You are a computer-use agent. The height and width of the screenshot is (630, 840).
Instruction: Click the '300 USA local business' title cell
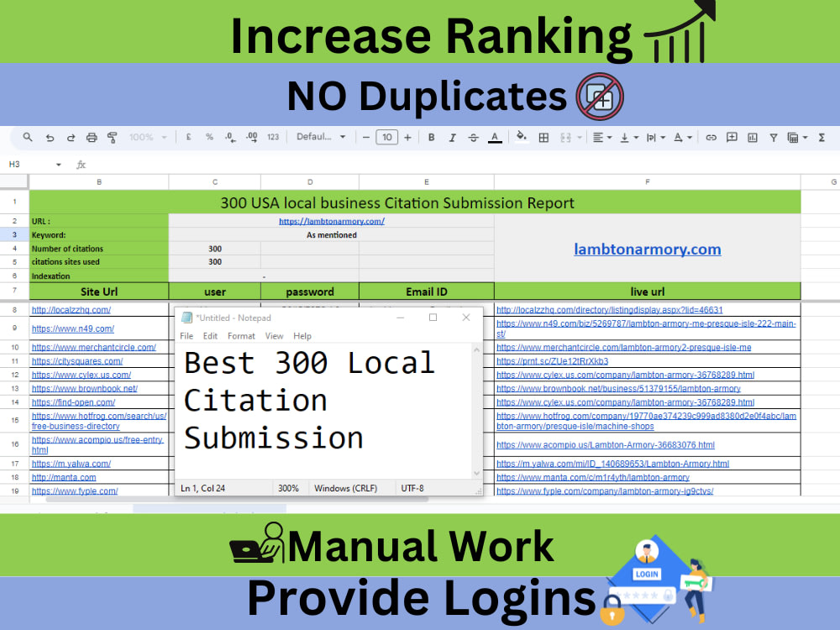point(415,202)
